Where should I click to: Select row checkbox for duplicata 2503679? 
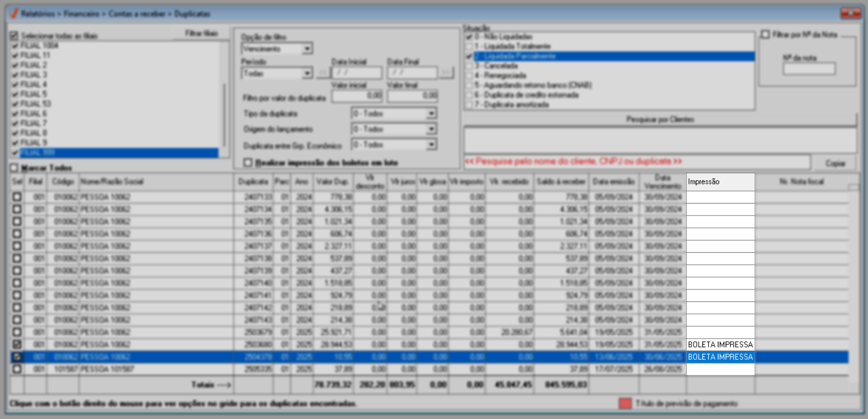pyautogui.click(x=17, y=332)
